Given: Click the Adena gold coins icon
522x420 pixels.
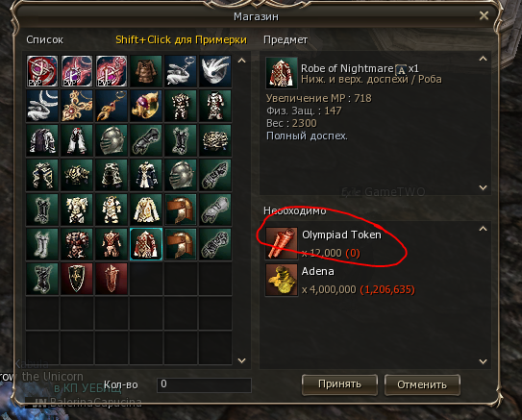Looking at the screenshot, I should [x=282, y=280].
